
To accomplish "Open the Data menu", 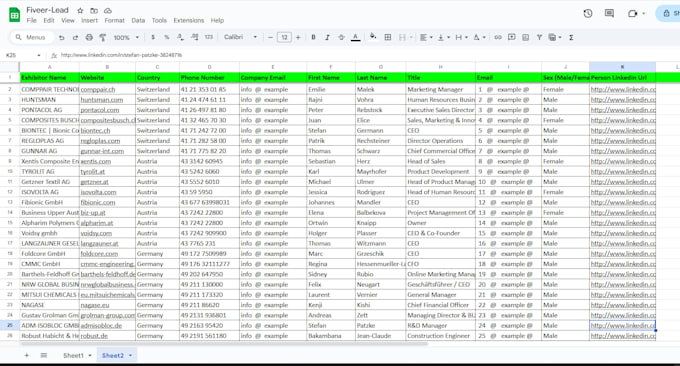I will [x=138, y=20].
